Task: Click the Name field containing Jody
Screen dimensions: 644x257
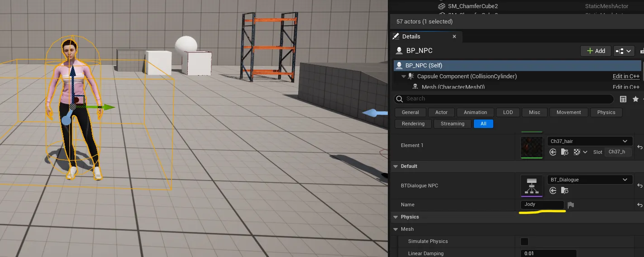Action: pos(542,205)
